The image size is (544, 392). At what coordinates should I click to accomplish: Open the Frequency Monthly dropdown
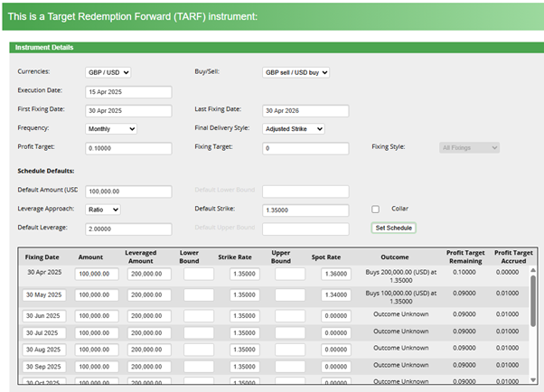[x=110, y=129]
